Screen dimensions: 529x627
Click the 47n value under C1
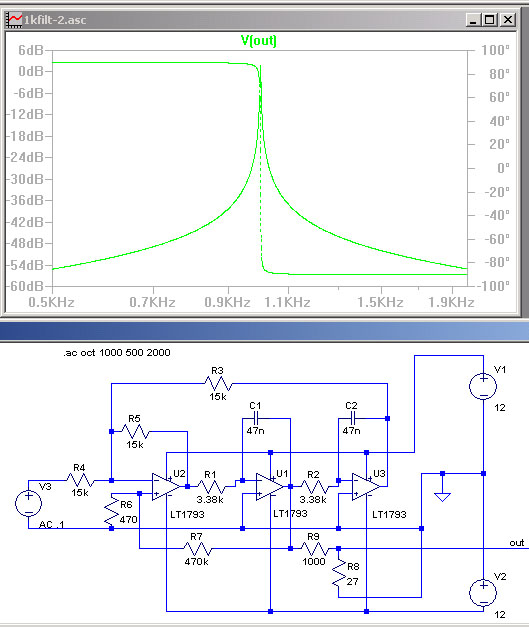[256, 431]
